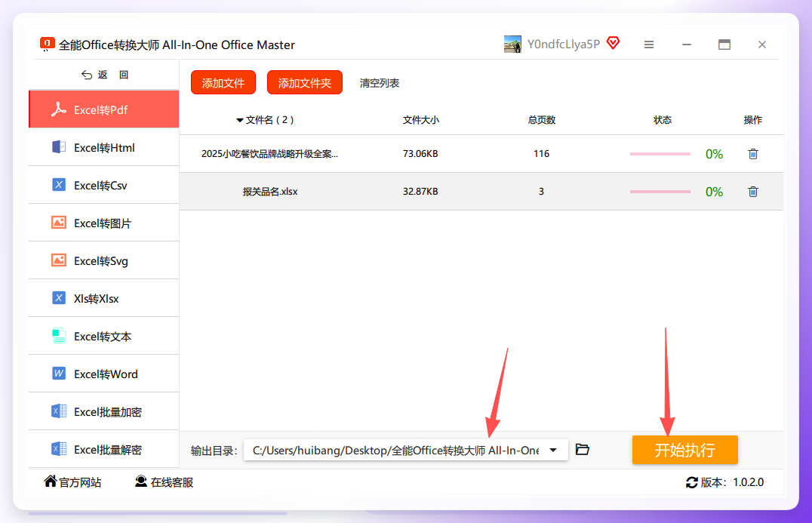The height and width of the screenshot is (523, 812).
Task: Click the 官方网站 home icon
Action: pyautogui.click(x=51, y=481)
